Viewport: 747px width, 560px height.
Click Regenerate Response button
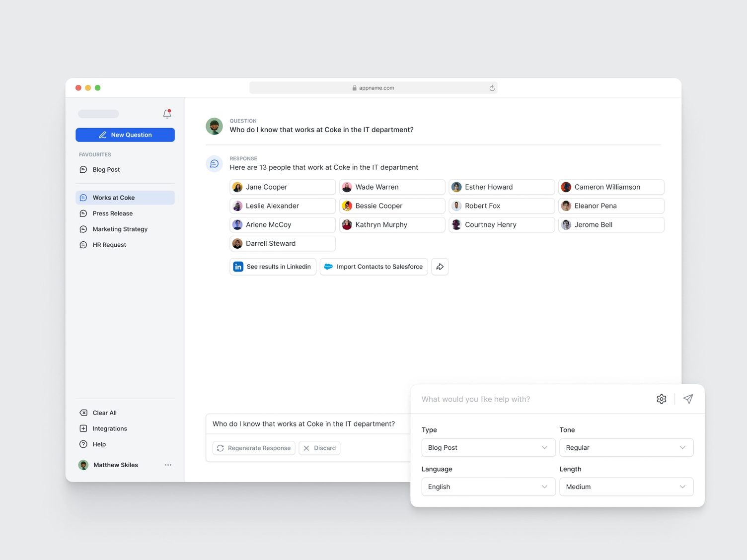254,448
